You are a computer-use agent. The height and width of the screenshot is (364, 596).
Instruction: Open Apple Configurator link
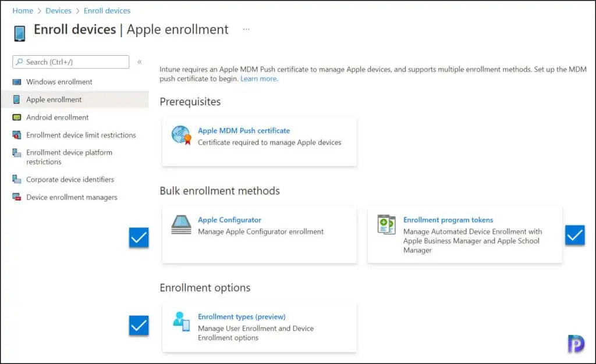tap(229, 220)
